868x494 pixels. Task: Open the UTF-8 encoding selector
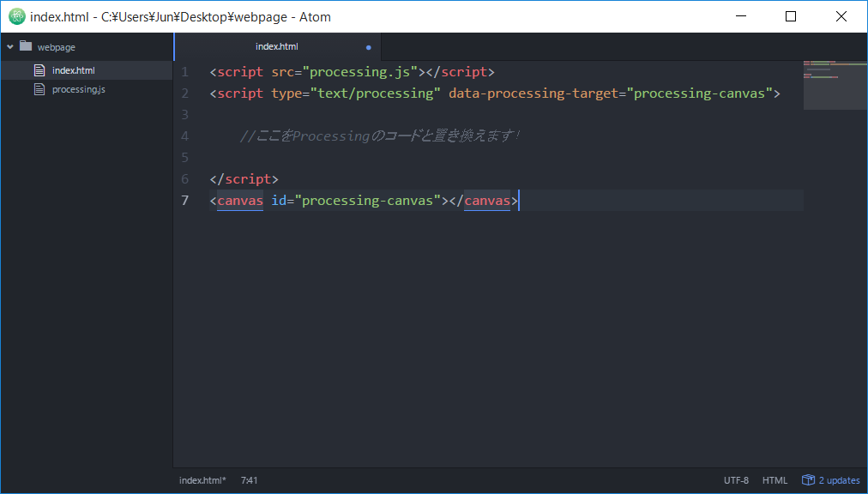pyautogui.click(x=736, y=480)
